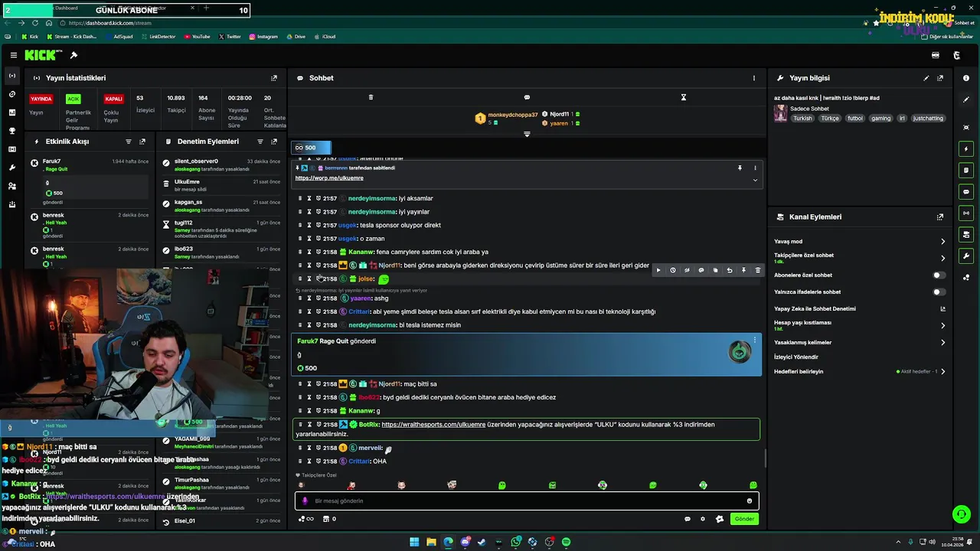The height and width of the screenshot is (551, 980).
Task: Open chat settings gear below message box
Action: (x=703, y=519)
